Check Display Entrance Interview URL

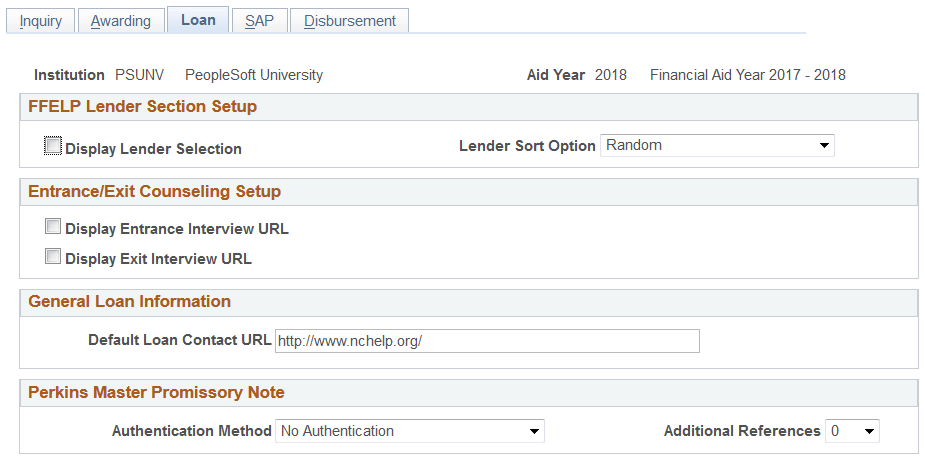(53, 227)
